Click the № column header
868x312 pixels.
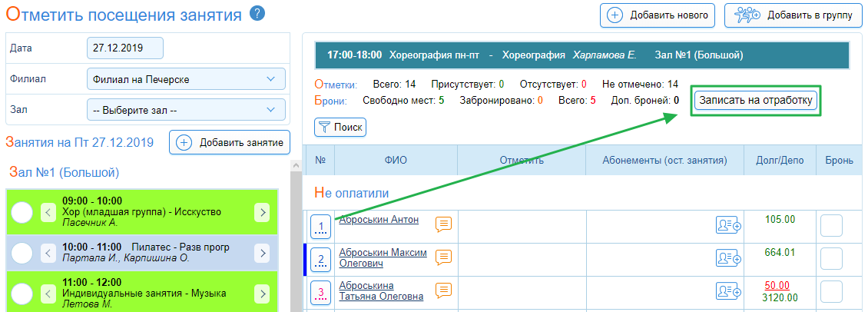[x=320, y=160]
